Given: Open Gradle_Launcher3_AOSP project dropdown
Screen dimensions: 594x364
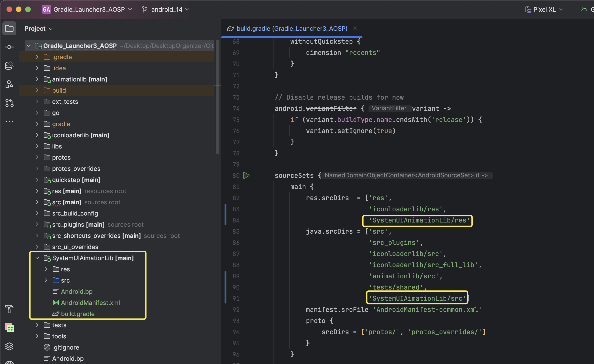Looking at the screenshot, I should [x=93, y=9].
